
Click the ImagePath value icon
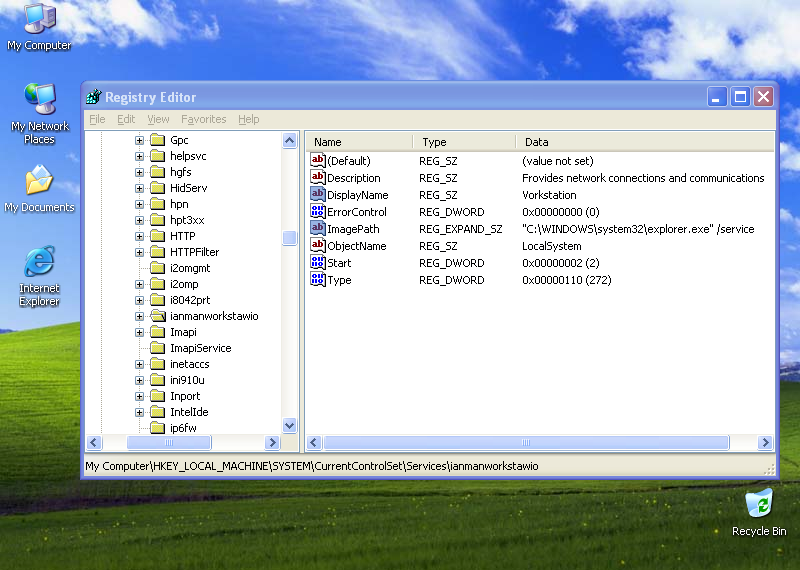(x=318, y=229)
